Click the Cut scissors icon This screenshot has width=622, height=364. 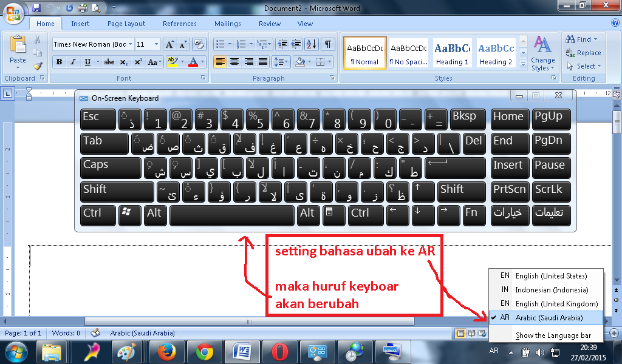tap(37, 39)
